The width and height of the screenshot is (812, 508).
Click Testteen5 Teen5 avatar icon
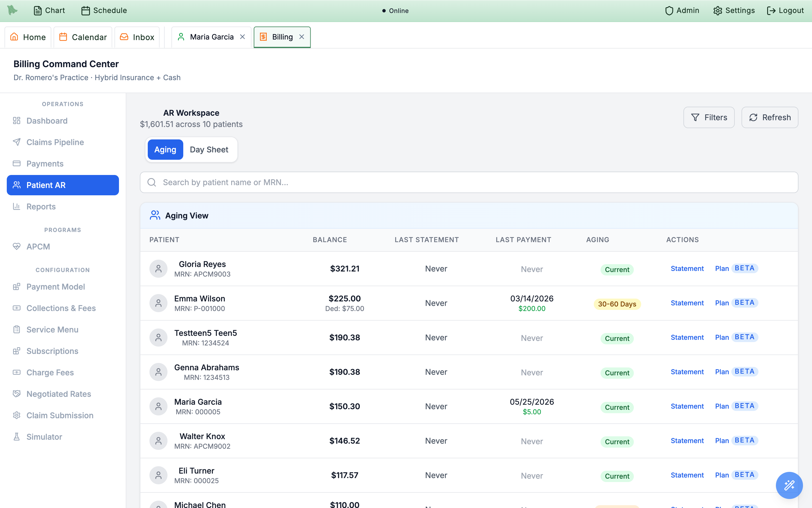coord(158,338)
